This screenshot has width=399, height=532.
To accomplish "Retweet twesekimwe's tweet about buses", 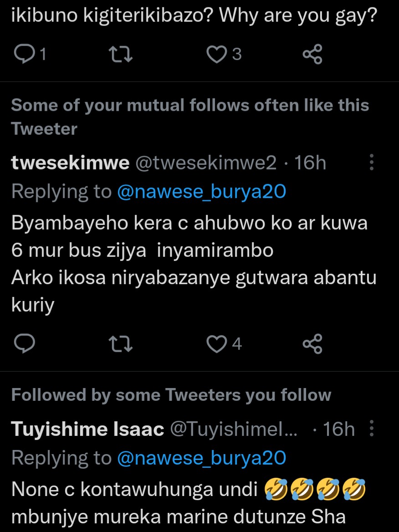I will click(122, 344).
